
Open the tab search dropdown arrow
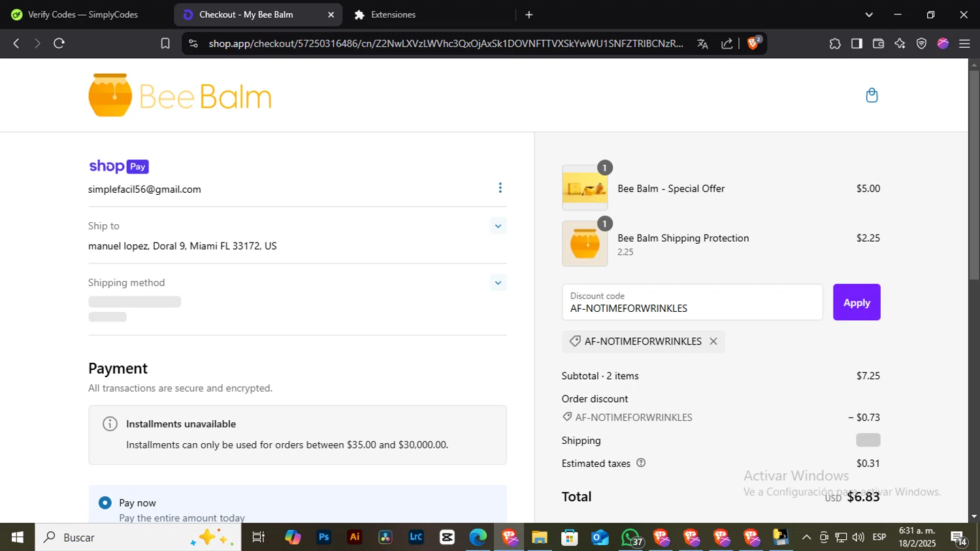869,14
